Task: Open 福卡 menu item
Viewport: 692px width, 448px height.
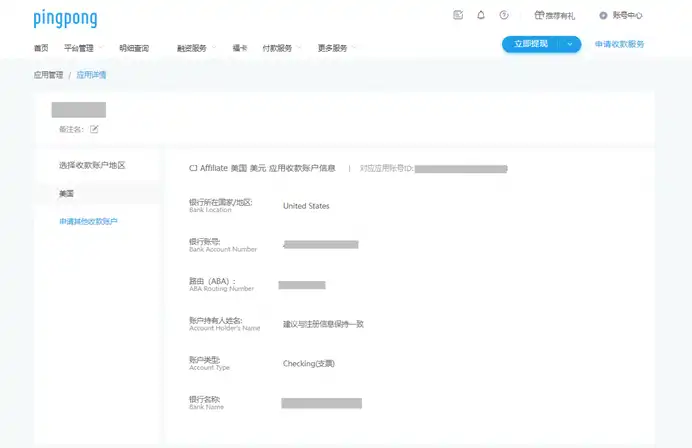Action: point(240,48)
